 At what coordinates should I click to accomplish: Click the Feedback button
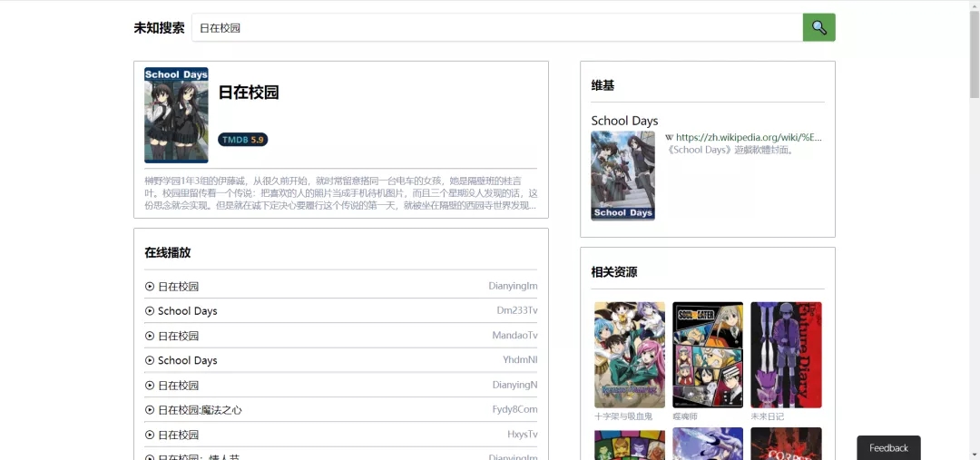coord(888,447)
